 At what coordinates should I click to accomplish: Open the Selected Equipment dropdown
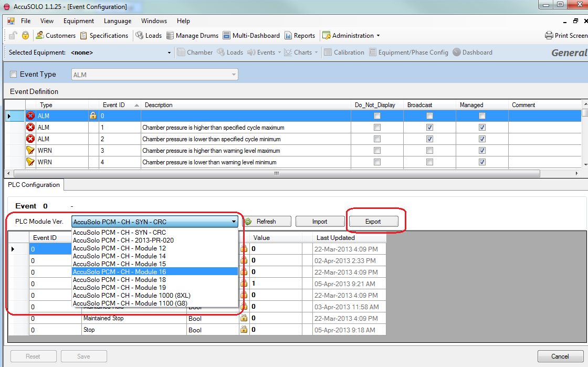pyautogui.click(x=169, y=53)
